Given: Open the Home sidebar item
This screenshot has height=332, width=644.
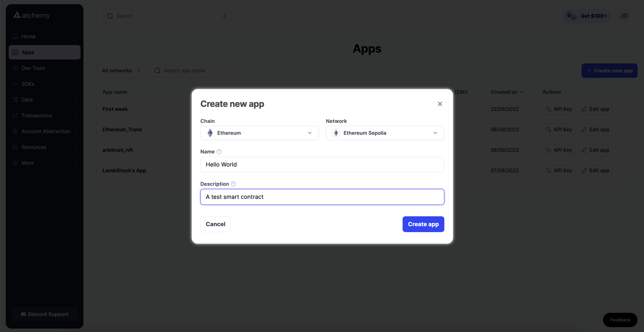Looking at the screenshot, I should point(28,36).
